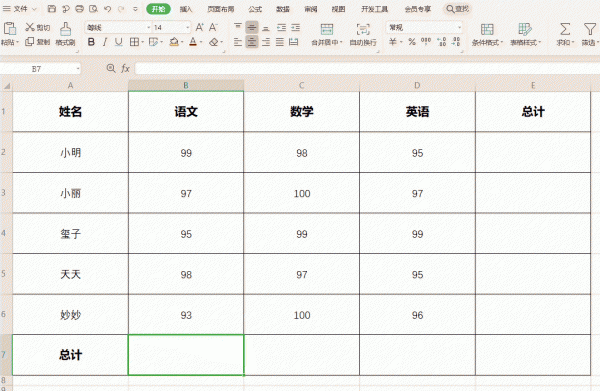This screenshot has width=600, height=391.
Task: Redo the last undone action
Action: coord(121,9)
